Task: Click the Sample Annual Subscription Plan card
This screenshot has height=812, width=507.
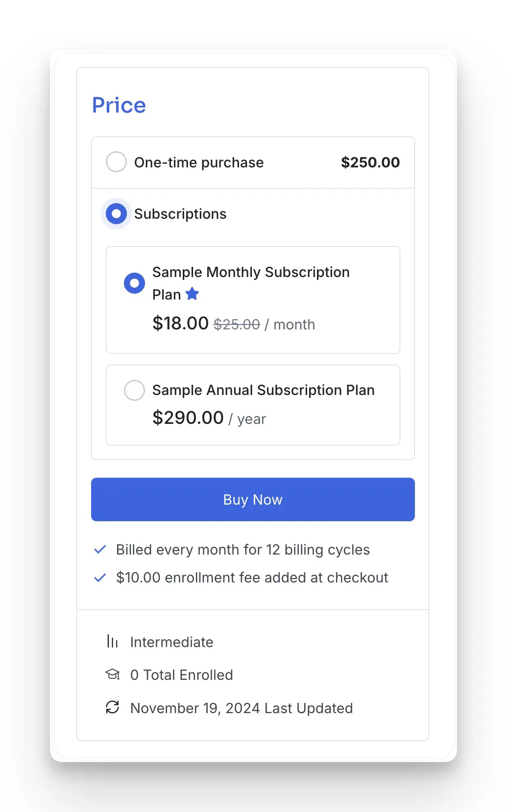Action: point(253,404)
